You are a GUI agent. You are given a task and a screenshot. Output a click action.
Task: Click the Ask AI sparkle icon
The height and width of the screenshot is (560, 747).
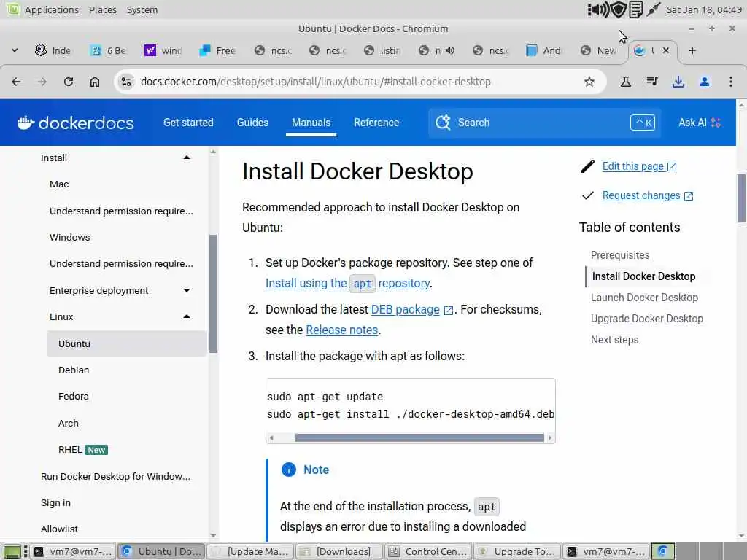click(716, 122)
